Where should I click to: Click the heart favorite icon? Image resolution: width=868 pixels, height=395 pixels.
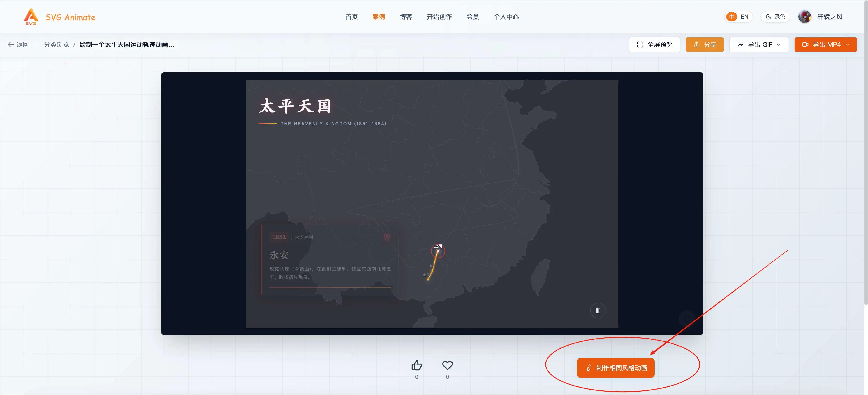point(447,365)
